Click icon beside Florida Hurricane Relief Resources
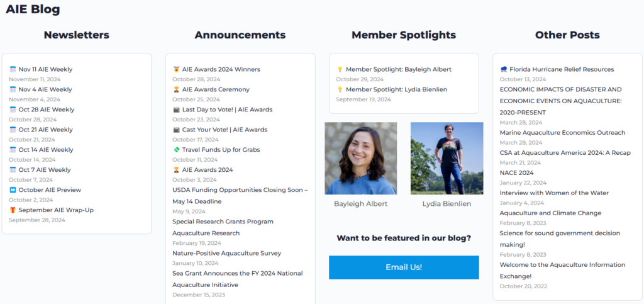 504,69
